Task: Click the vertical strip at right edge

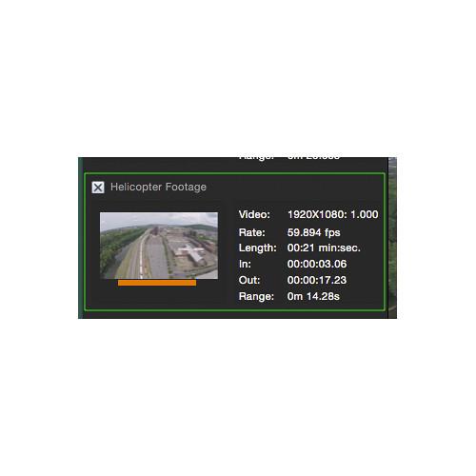Action: point(392,238)
